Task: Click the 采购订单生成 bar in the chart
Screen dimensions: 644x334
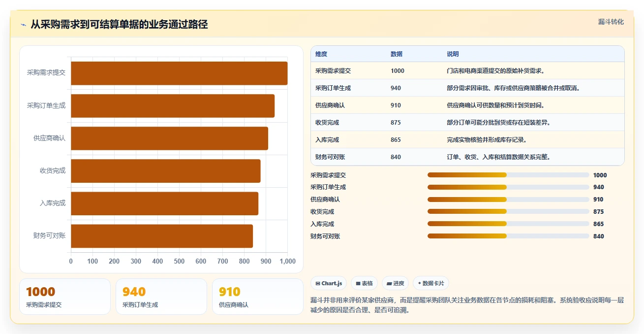Action: (173, 106)
